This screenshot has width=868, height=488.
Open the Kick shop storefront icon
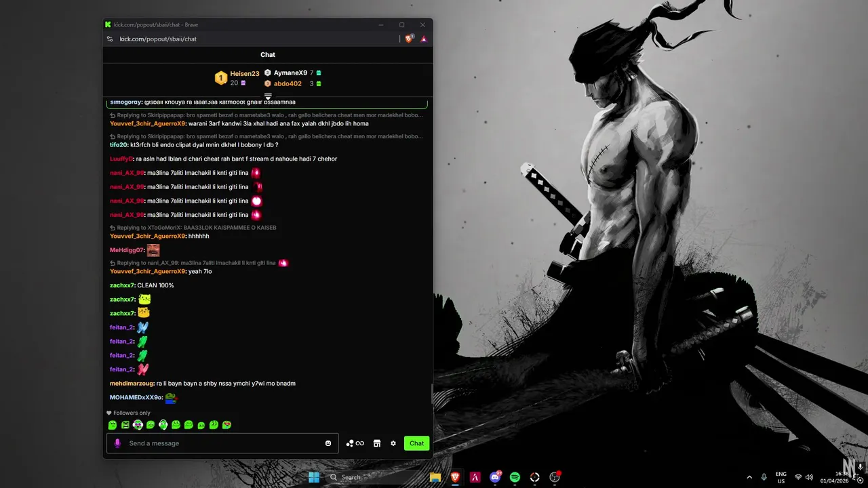pos(377,443)
